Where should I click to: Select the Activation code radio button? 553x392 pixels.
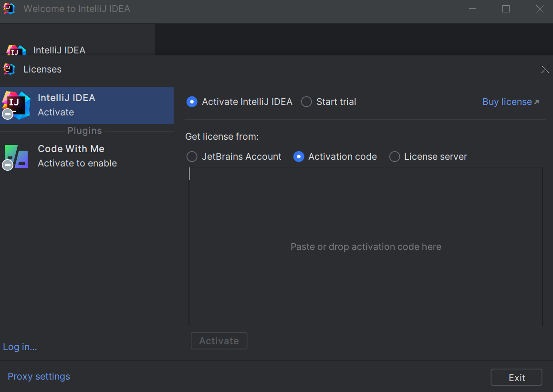[299, 156]
